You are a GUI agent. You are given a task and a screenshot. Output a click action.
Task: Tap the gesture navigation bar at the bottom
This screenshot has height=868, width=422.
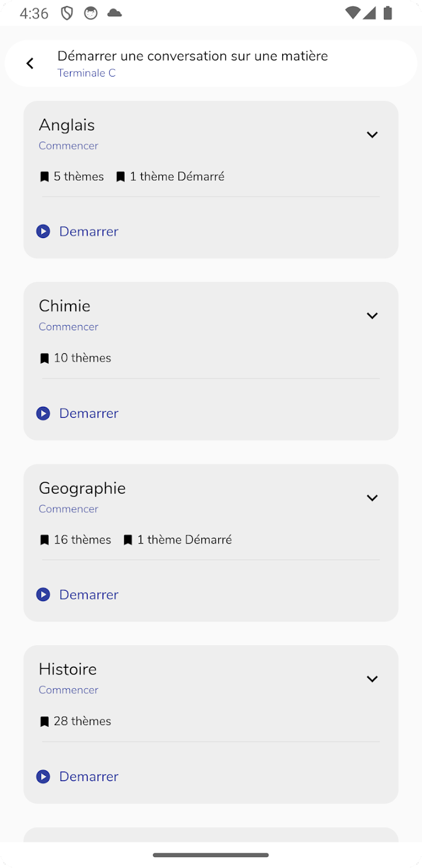coord(210,854)
